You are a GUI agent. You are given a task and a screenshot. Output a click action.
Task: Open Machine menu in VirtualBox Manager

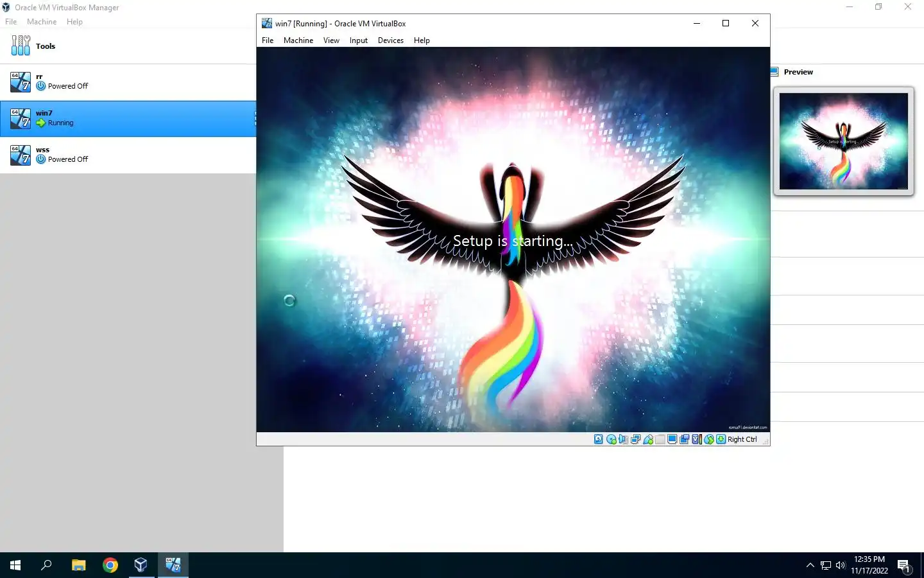click(x=42, y=22)
